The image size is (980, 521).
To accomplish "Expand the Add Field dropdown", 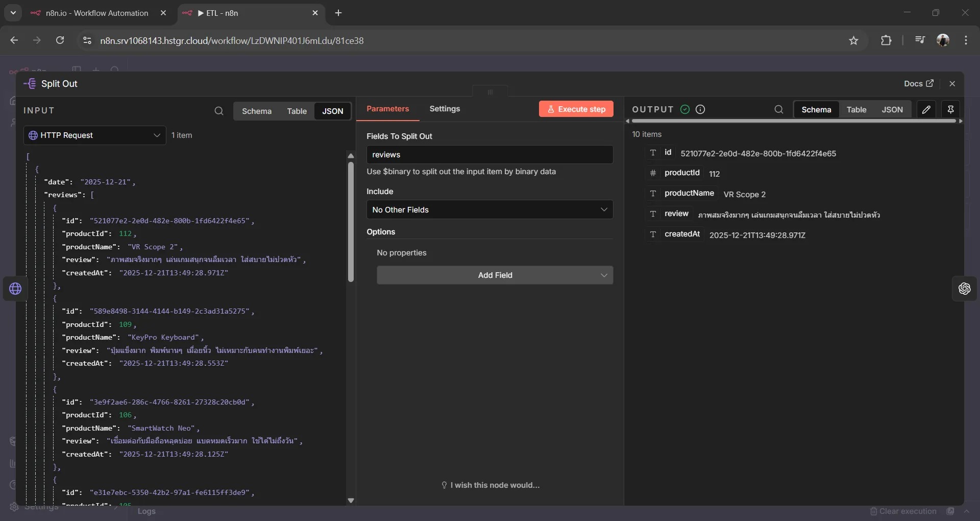I will (x=494, y=275).
